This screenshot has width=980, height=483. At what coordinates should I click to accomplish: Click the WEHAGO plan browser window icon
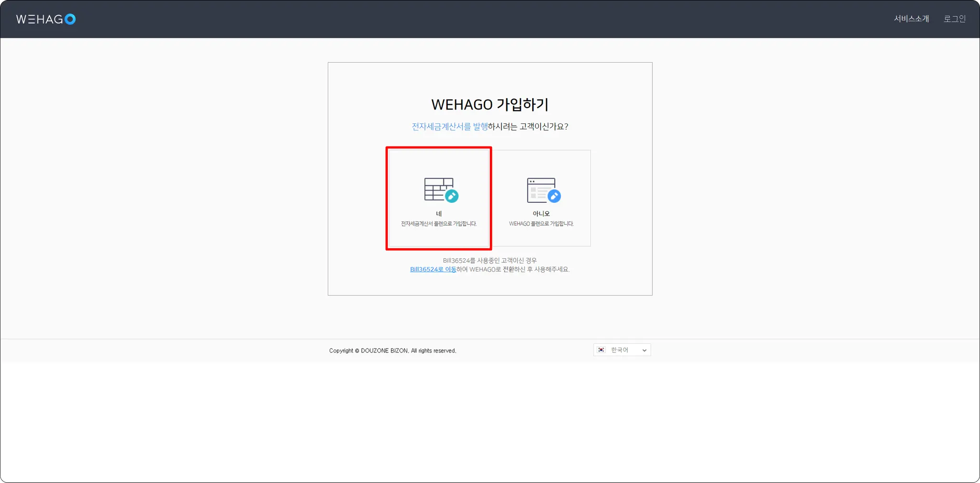[x=544, y=190]
